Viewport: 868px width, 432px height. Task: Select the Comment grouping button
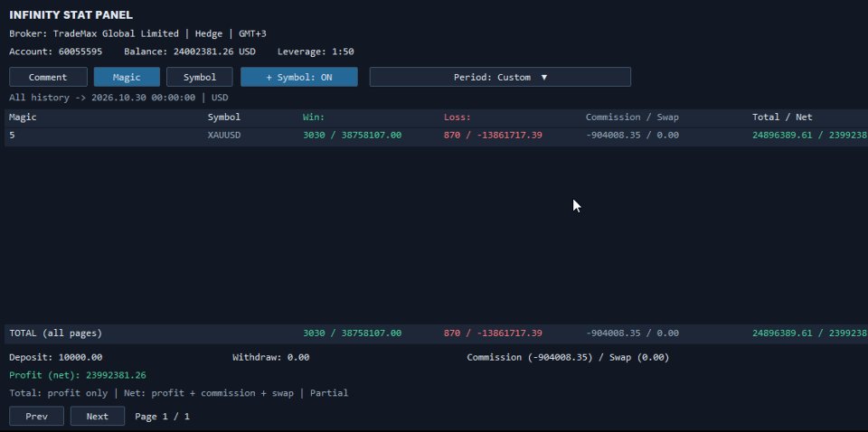point(48,77)
